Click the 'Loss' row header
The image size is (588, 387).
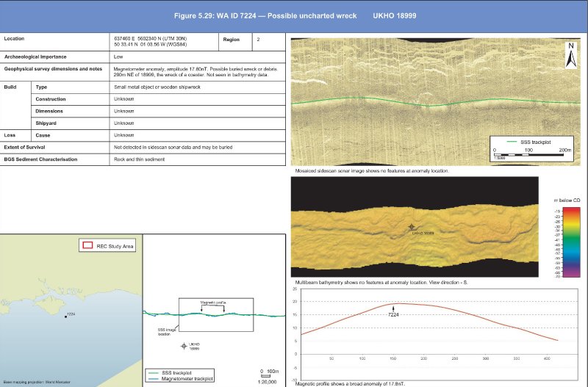point(10,135)
